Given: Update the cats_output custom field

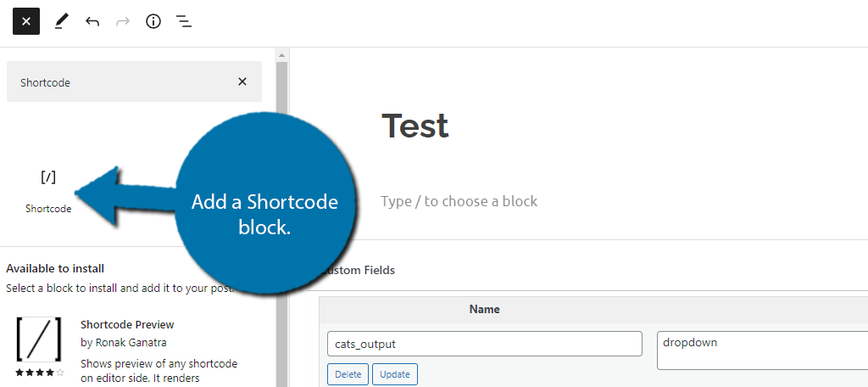Looking at the screenshot, I should click(x=396, y=374).
